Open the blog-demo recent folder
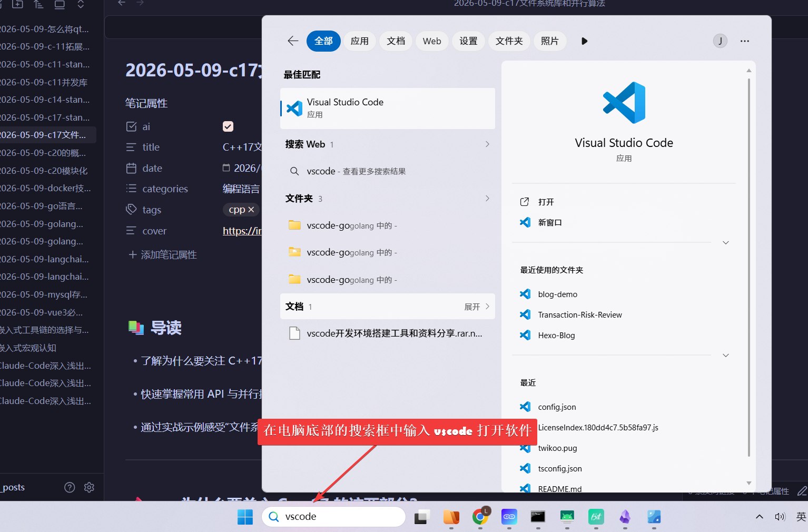The image size is (808, 532). (x=557, y=294)
